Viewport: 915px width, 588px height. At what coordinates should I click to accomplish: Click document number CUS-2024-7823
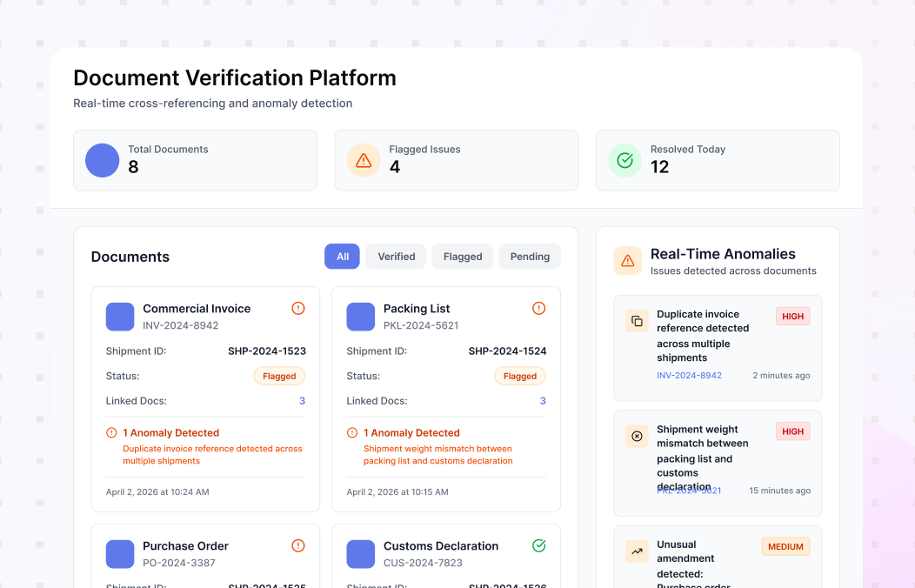(x=423, y=563)
